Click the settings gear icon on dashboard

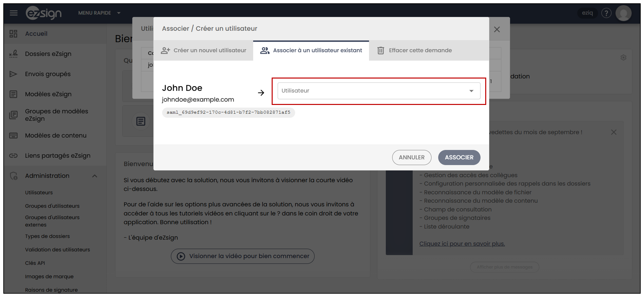pos(623,57)
